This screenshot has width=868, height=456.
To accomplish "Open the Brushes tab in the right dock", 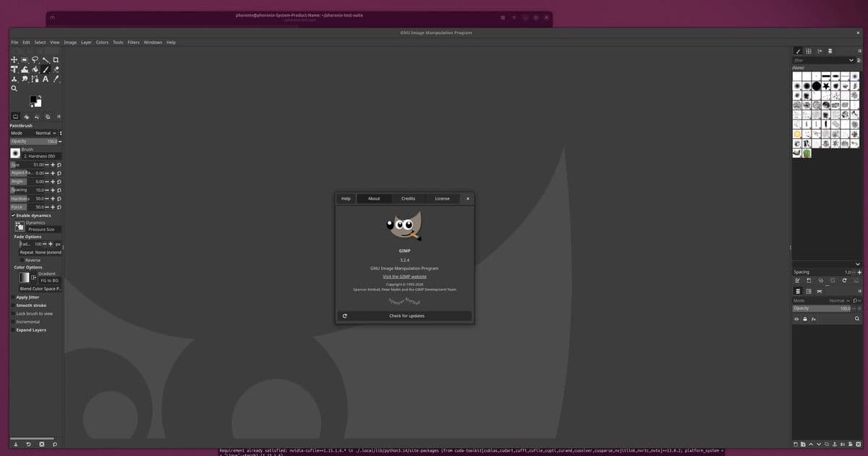I will click(799, 51).
